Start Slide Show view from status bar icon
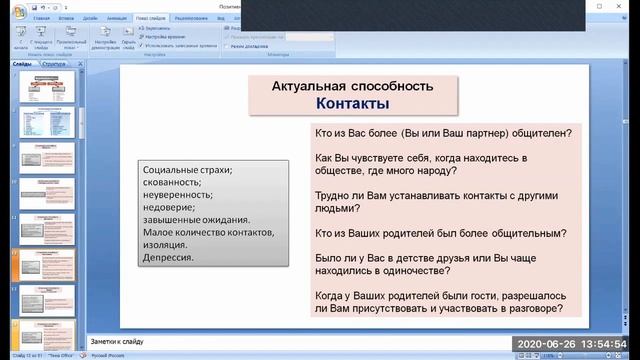Screen dimensions: 640x360 537,356
